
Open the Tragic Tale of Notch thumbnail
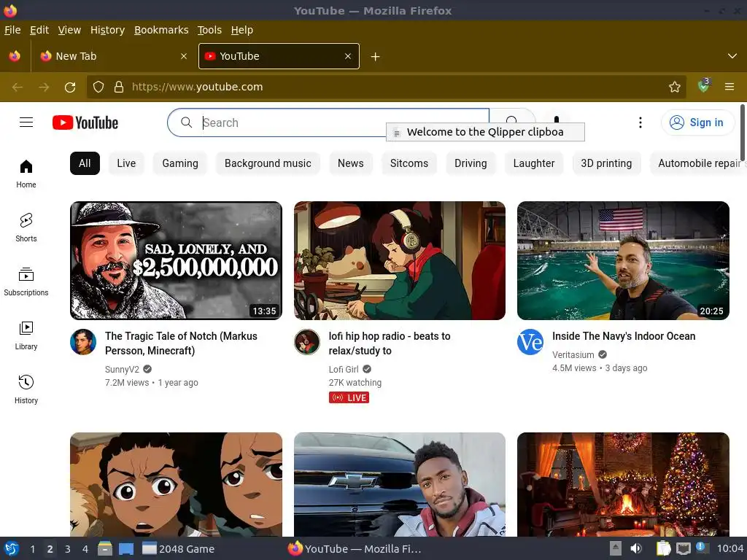tap(176, 260)
